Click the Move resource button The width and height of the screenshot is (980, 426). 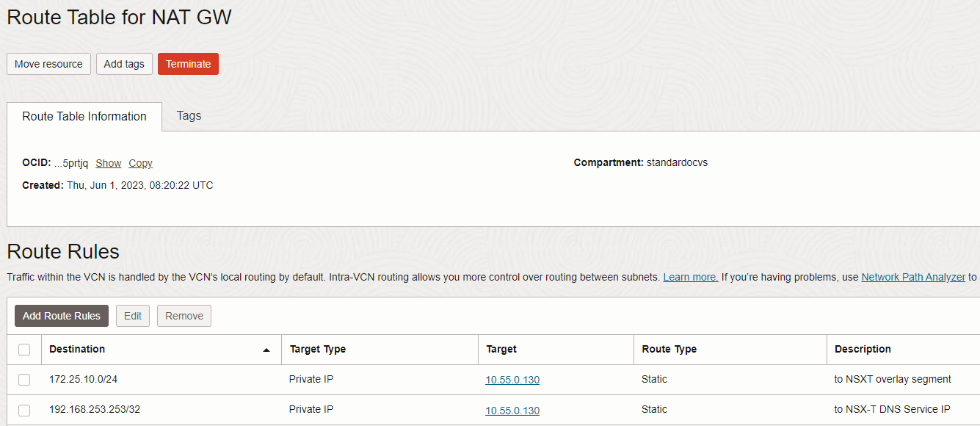coord(48,64)
